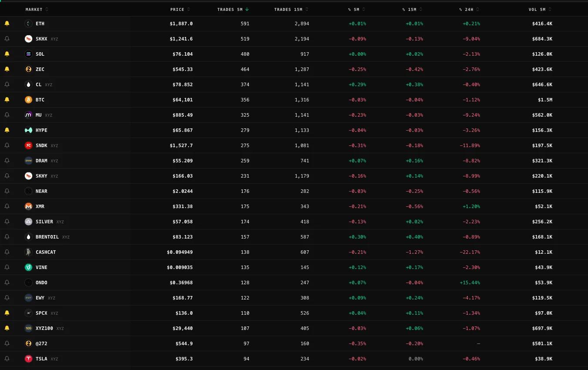Image resolution: width=588 pixels, height=370 pixels.
Task: Click the CASHCAT coin icon
Action: [x=28, y=252]
